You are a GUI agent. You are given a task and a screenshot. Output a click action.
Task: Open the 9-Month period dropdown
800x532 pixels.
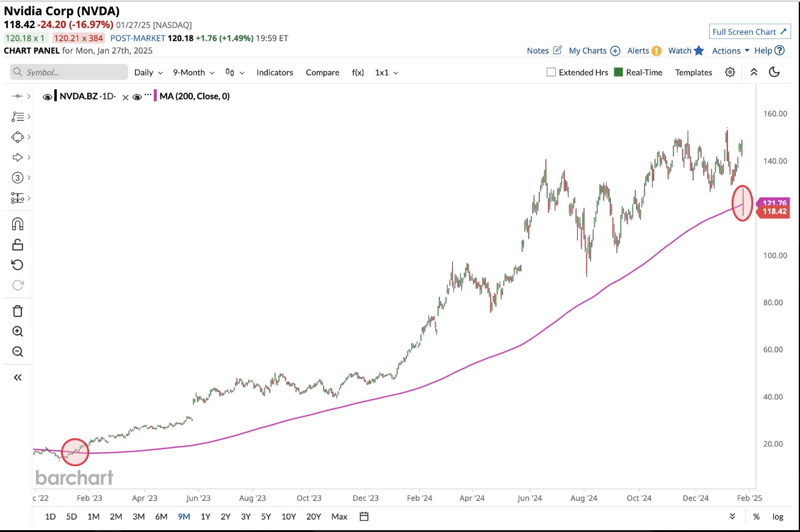point(193,72)
